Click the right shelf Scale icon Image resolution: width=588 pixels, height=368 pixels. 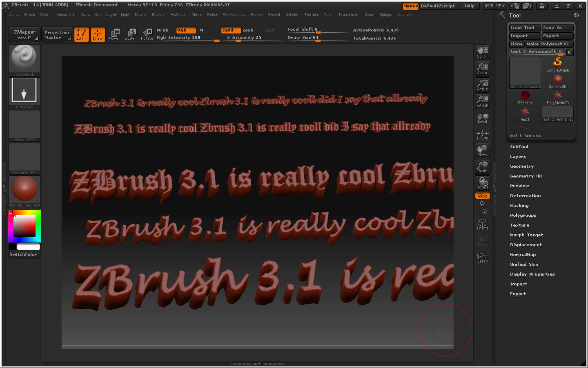[x=483, y=167]
